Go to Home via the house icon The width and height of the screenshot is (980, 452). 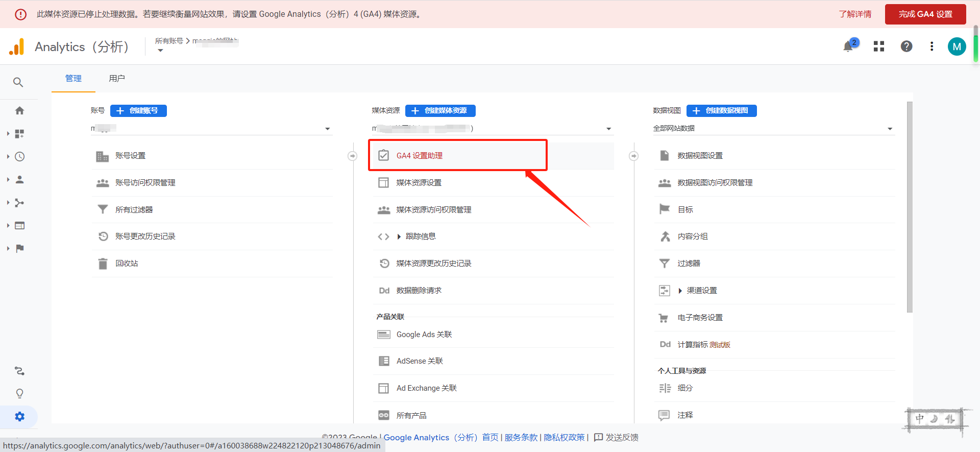(19, 110)
